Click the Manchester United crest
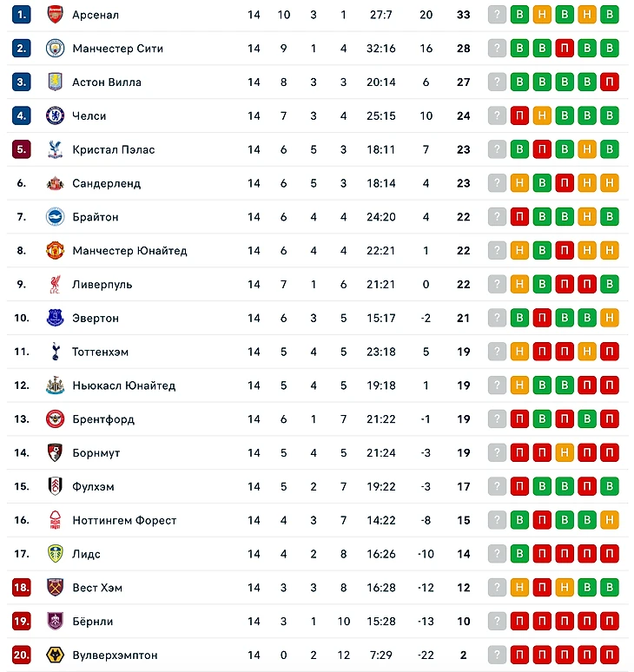The width and height of the screenshot is (634, 672). [55, 251]
